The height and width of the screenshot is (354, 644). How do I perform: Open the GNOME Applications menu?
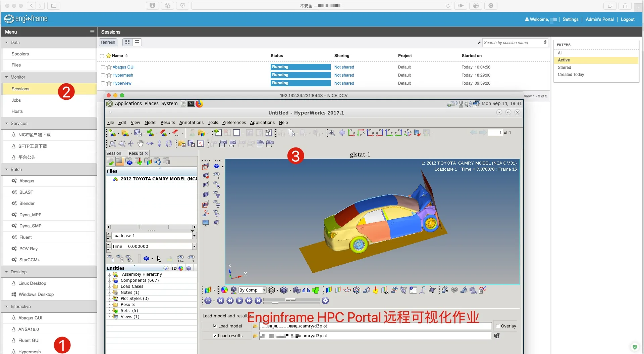click(x=128, y=103)
